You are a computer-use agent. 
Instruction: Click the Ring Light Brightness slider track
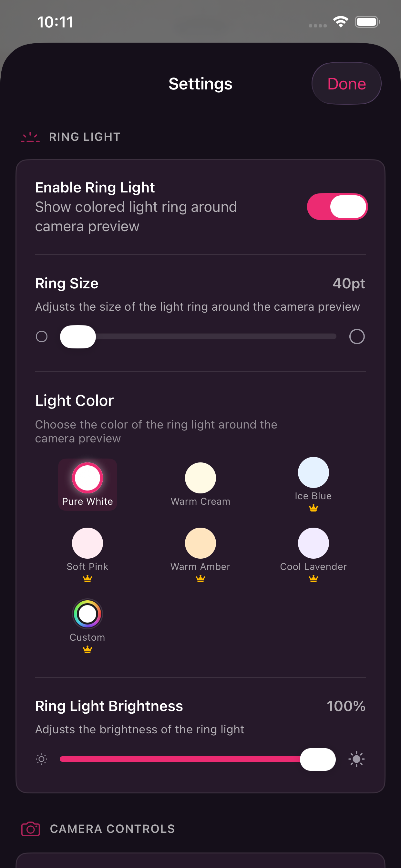point(179,759)
